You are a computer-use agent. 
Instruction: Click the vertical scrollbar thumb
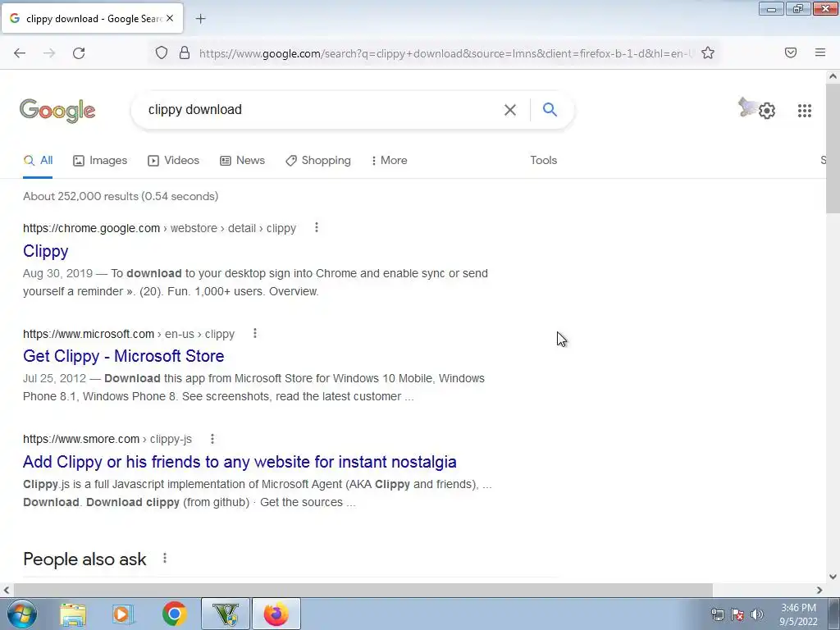[x=833, y=148]
